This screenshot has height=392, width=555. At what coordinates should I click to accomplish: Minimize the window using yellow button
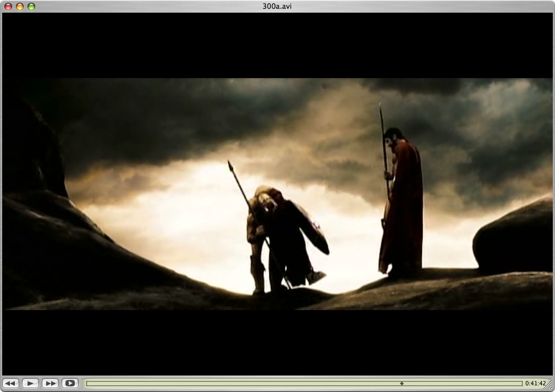point(20,7)
